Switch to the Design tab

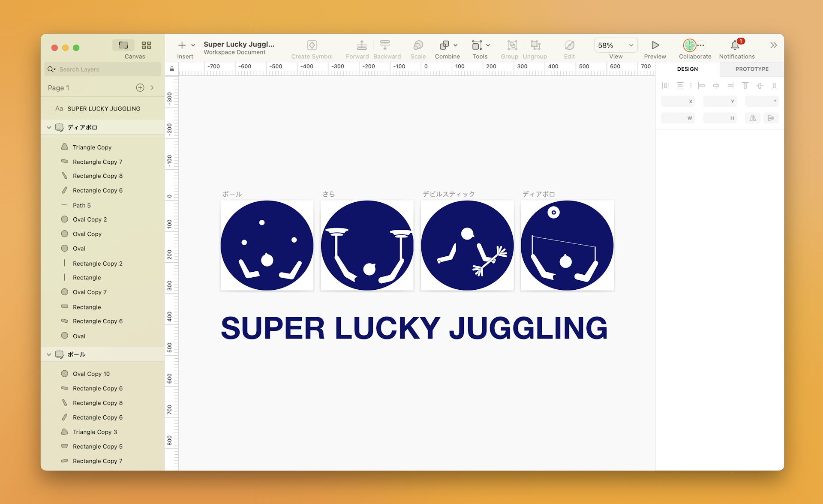[688, 69]
